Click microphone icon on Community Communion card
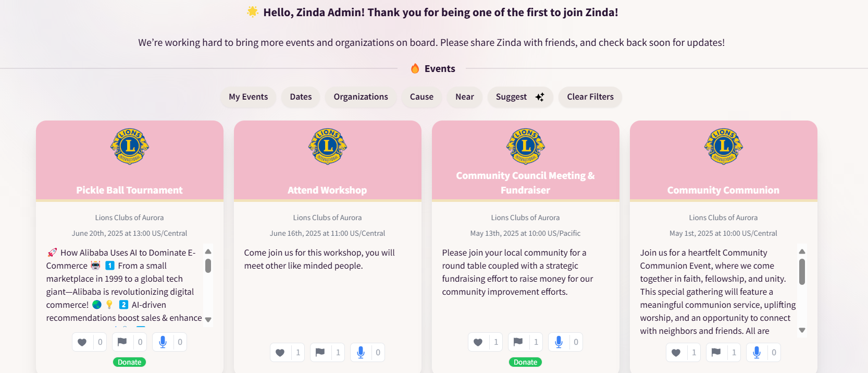Viewport: 868px width, 373px height. (x=757, y=353)
